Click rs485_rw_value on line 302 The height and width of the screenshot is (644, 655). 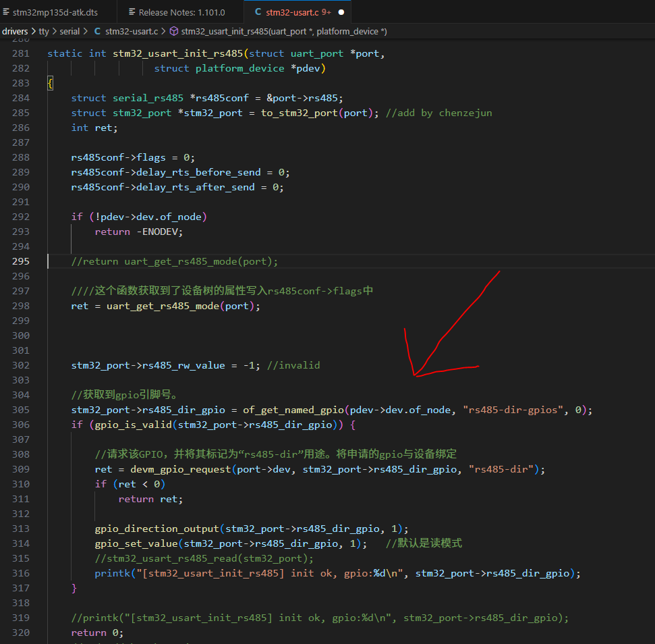point(183,365)
